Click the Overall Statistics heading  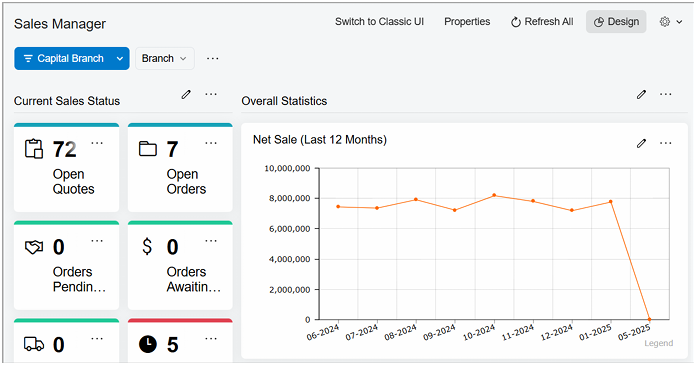284,101
